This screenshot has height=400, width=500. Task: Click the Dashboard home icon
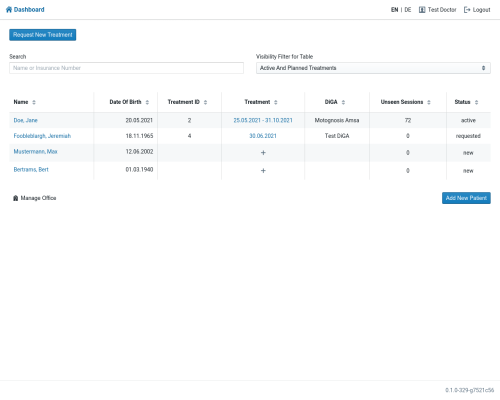pyautogui.click(x=9, y=9)
